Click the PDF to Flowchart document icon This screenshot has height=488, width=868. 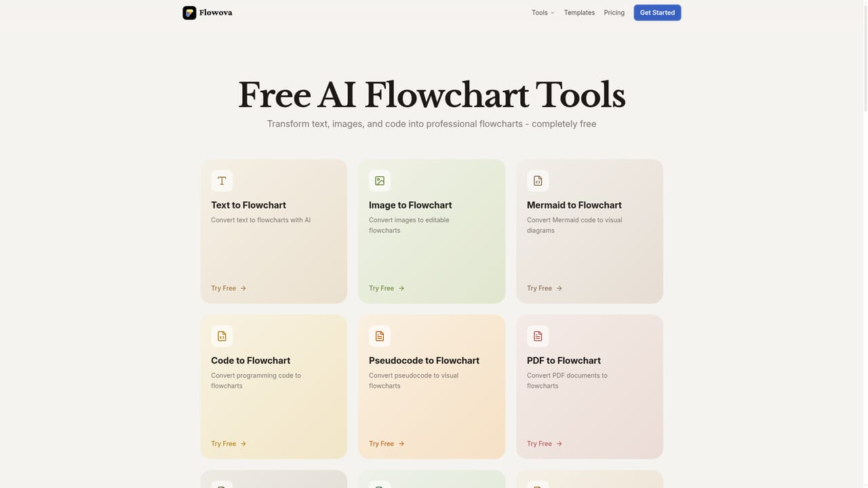pyautogui.click(x=538, y=336)
